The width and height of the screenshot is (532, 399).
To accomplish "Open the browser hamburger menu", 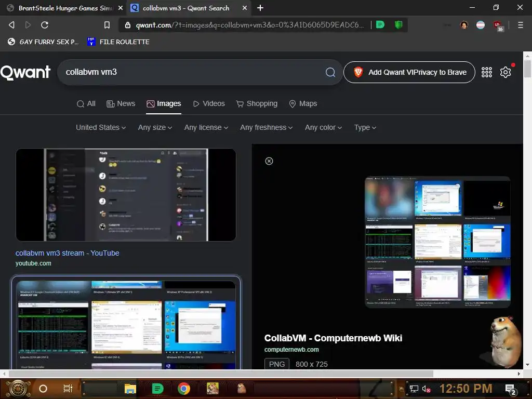I will click(520, 25).
